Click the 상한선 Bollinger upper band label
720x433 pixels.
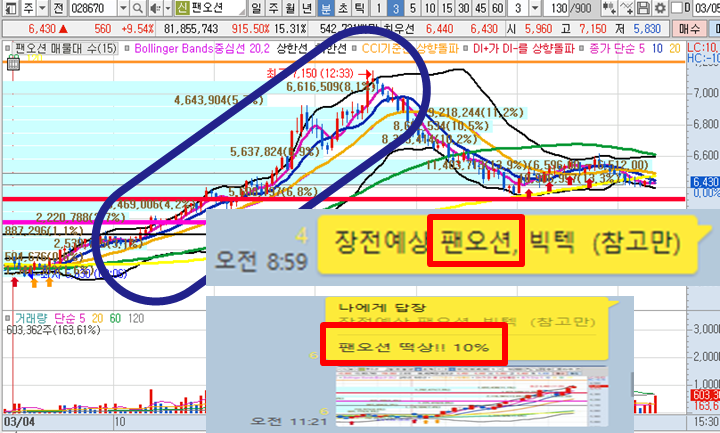tap(292, 48)
